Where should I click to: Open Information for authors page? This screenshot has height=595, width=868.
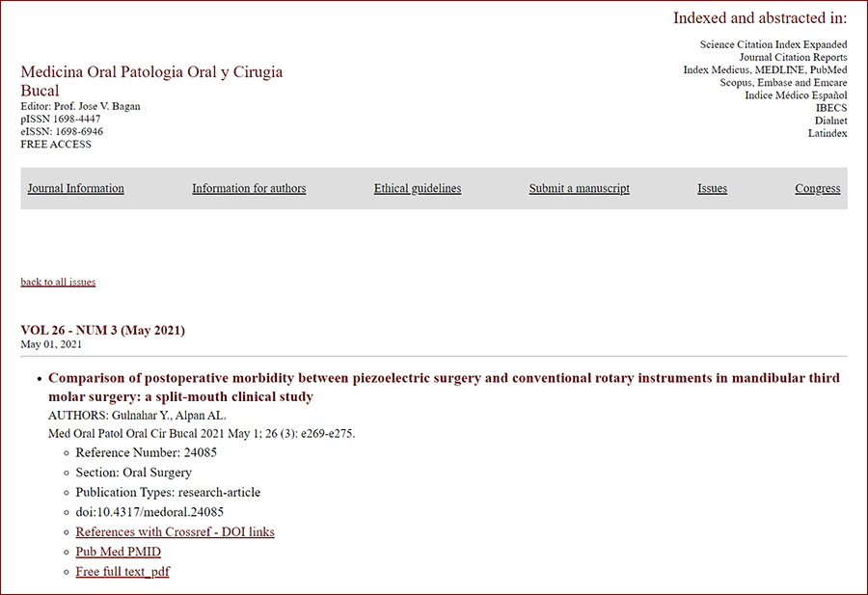point(249,188)
